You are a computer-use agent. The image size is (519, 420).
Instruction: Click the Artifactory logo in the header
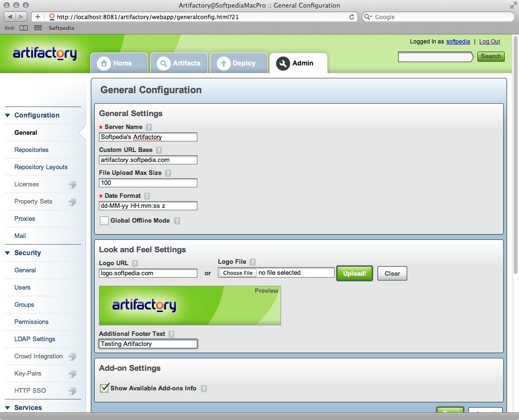coord(45,54)
